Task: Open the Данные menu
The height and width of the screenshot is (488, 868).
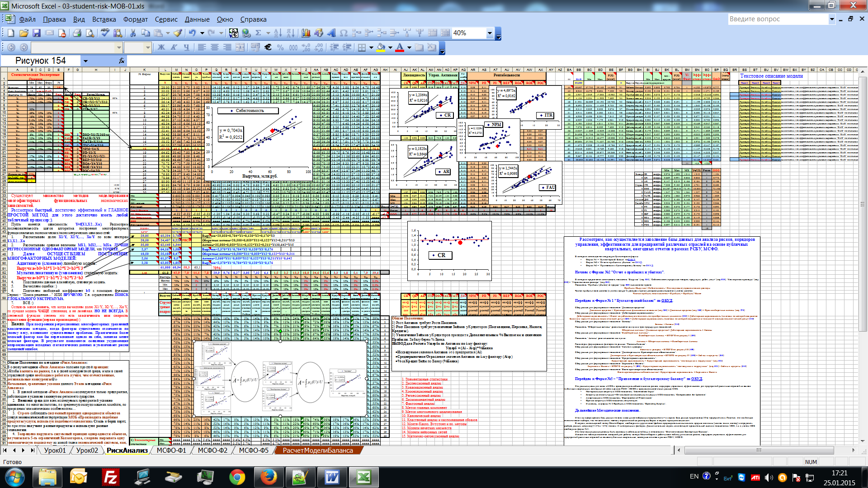Action: point(197,19)
